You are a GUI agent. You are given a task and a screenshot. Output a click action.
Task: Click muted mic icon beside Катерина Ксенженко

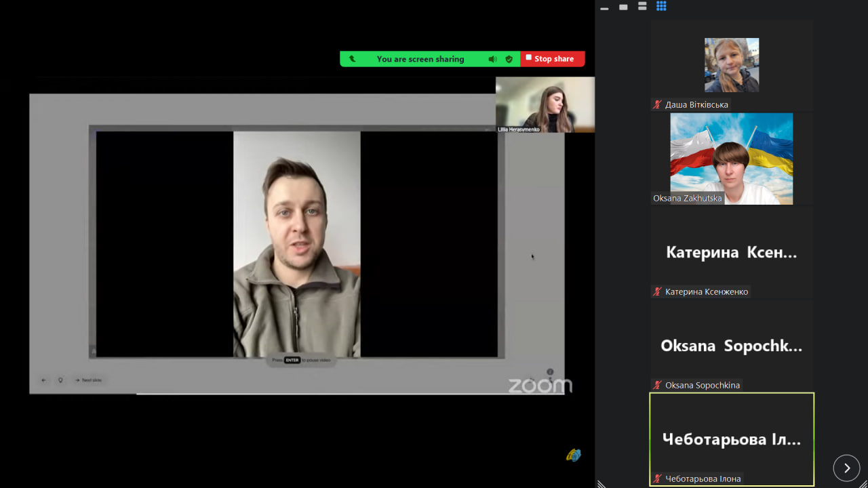coord(657,291)
